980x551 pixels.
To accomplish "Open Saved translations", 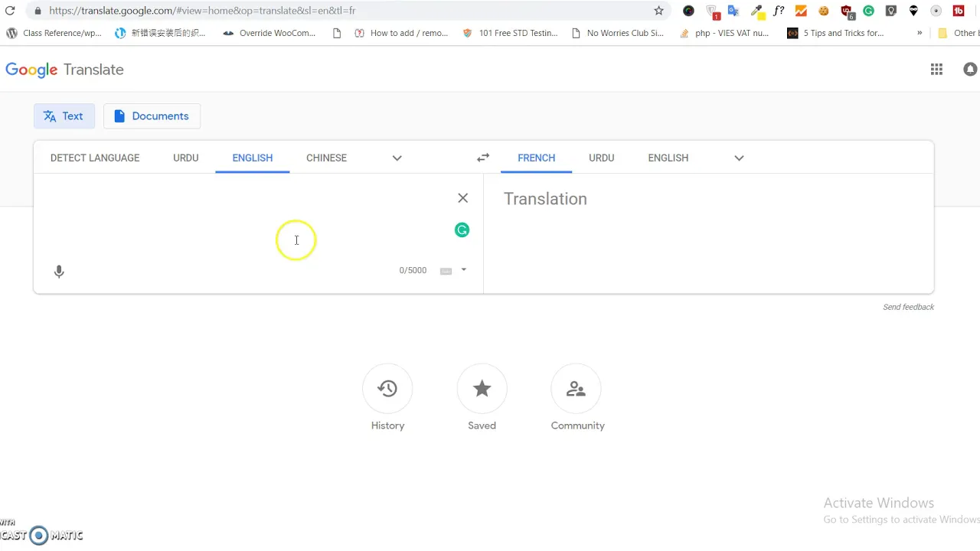I will (x=482, y=398).
